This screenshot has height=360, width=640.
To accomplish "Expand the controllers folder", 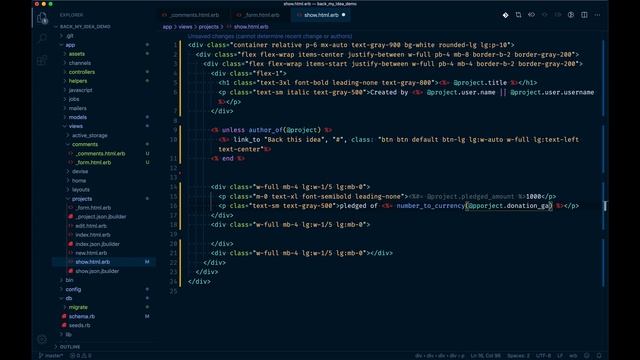I will point(82,72).
